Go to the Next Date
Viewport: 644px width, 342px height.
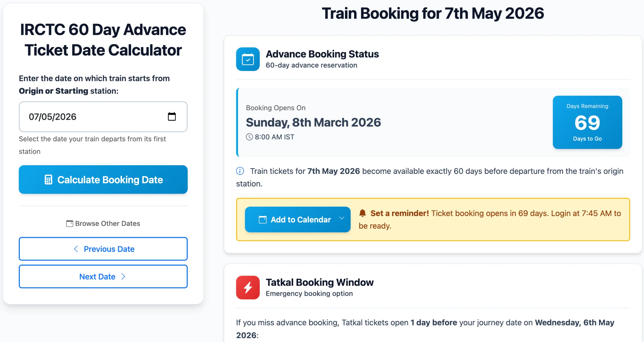(103, 276)
